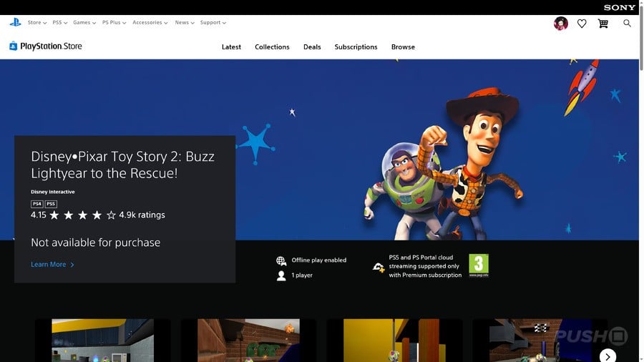Viewport: 644px width, 362px height.
Task: Click the cloud streaming icon
Action: (x=379, y=268)
